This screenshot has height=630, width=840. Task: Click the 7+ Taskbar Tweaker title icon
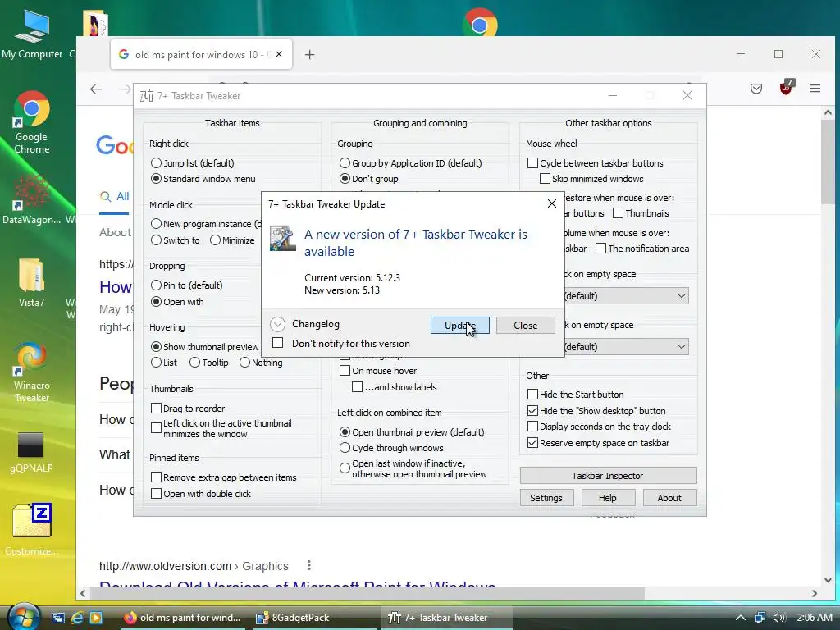click(146, 95)
